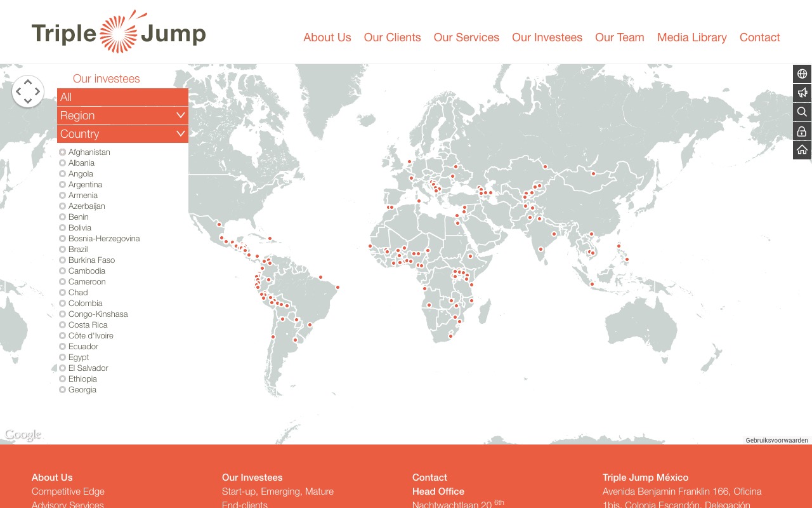Open the Our Investees menu
The width and height of the screenshot is (812, 508).
coord(547,37)
